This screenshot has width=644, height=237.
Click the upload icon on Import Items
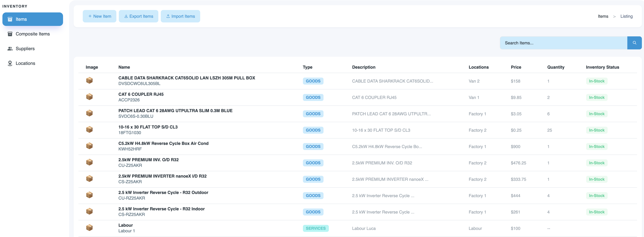168,16
